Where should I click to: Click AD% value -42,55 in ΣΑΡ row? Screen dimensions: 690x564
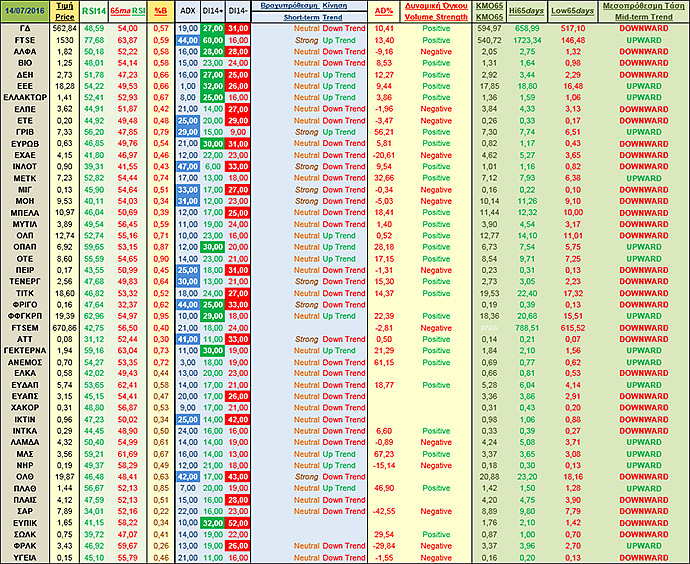click(x=384, y=511)
